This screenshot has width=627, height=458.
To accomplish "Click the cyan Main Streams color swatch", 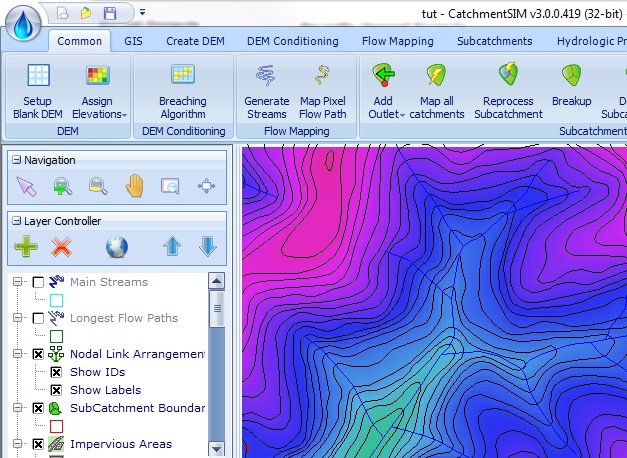I will pos(56,300).
